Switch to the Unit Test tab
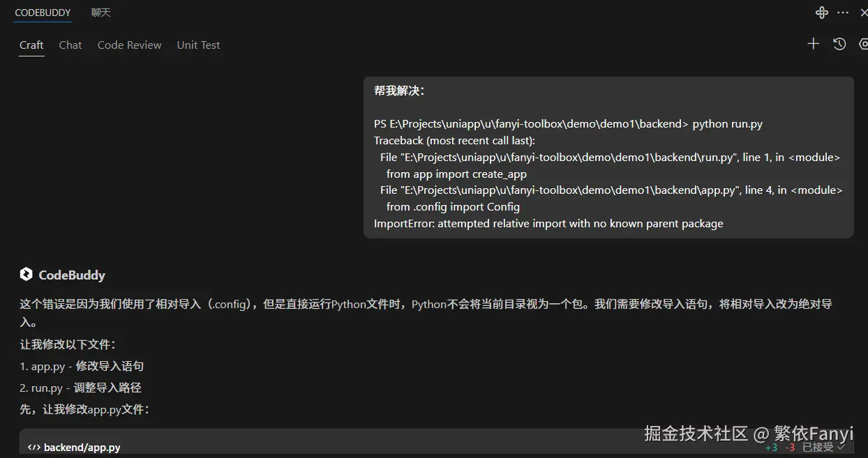The width and height of the screenshot is (868, 458). point(198,45)
